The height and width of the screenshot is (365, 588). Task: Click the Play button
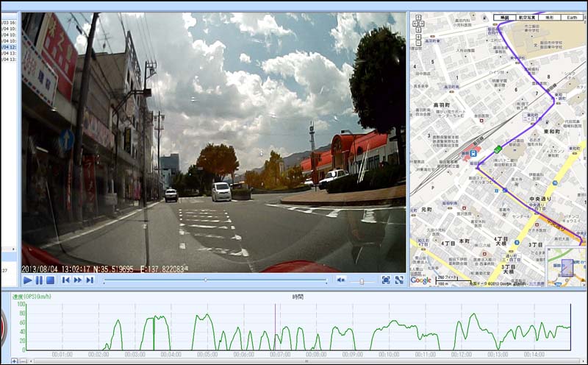click(x=27, y=280)
